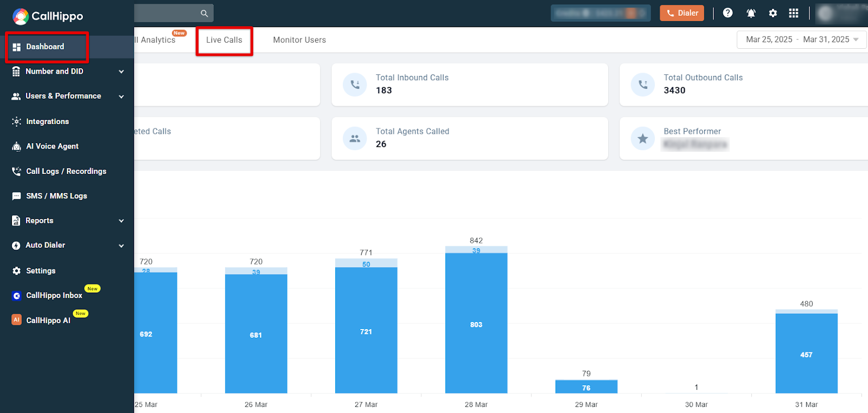The width and height of the screenshot is (868, 413).
Task: Click the top bar settings gear icon
Action: click(x=773, y=13)
